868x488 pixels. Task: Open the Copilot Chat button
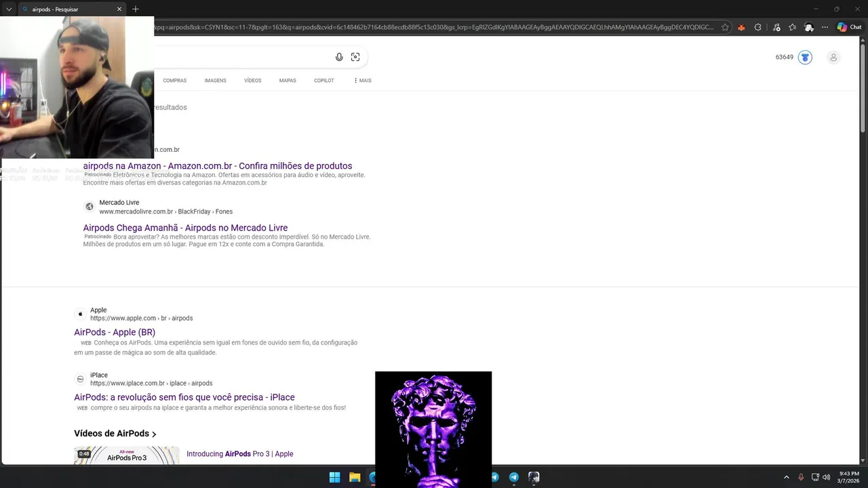(849, 28)
